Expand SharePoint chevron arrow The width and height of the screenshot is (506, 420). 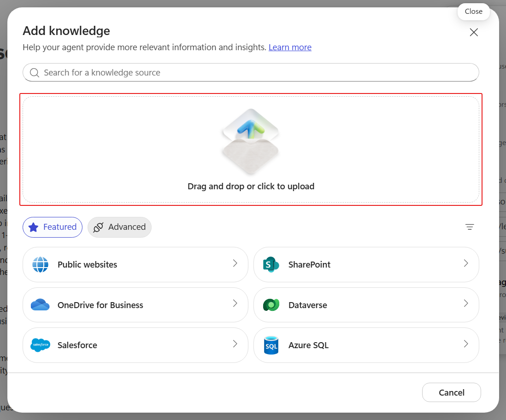pos(466,263)
